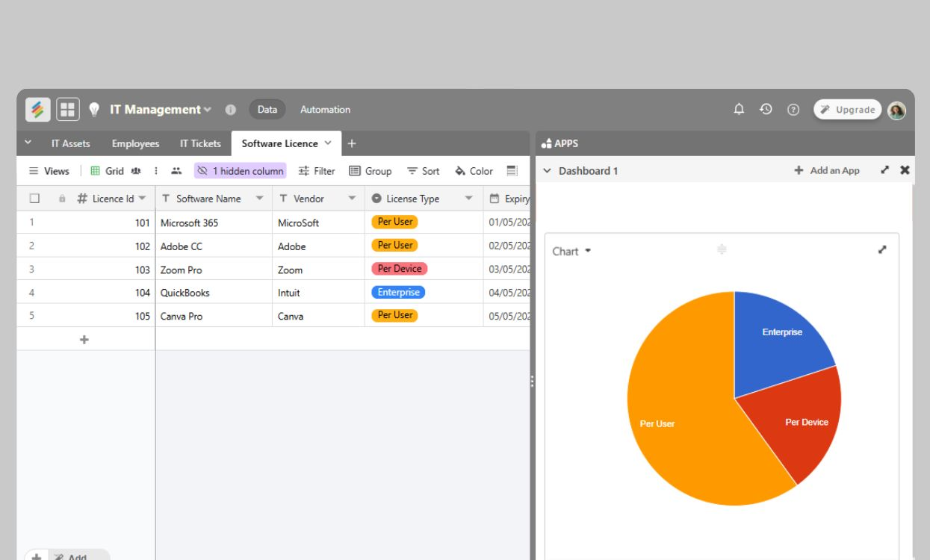
Task: Click the panel divider handle
Action: 532,382
